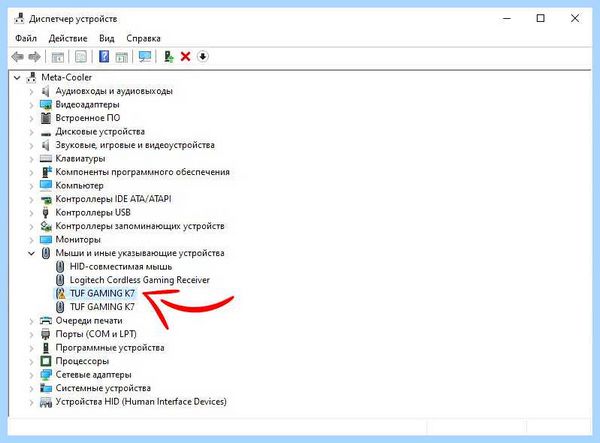The height and width of the screenshot is (443, 600).
Task: Click the Системные устройства folder icon
Action: [x=46, y=388]
